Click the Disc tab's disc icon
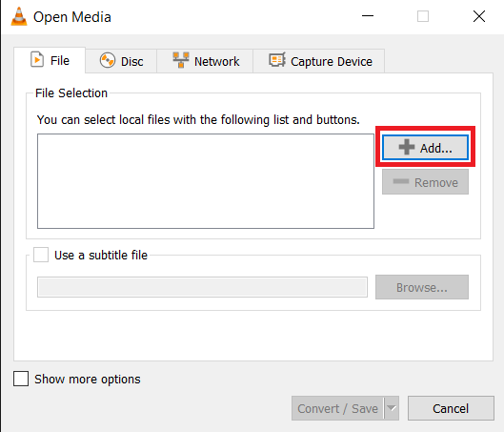 (108, 60)
